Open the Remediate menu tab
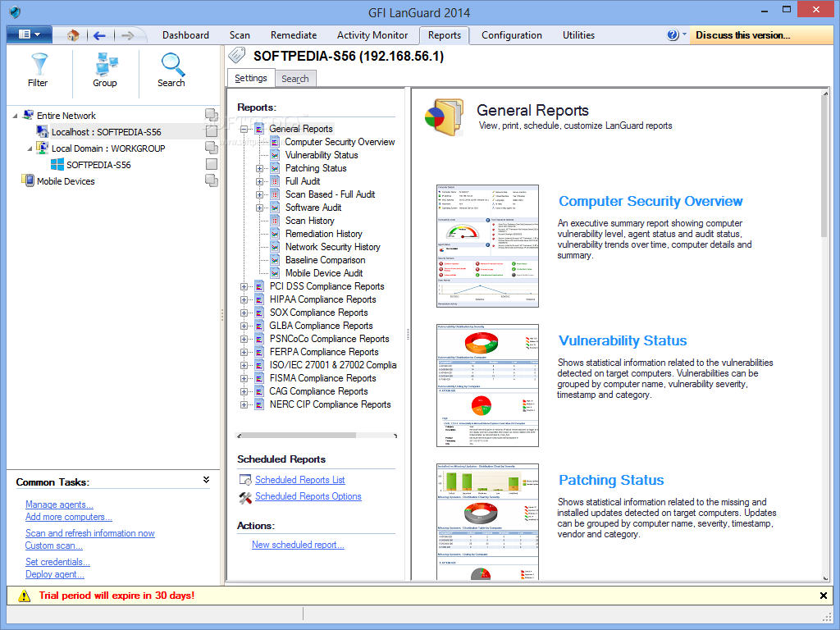The height and width of the screenshot is (630, 840). click(x=294, y=34)
